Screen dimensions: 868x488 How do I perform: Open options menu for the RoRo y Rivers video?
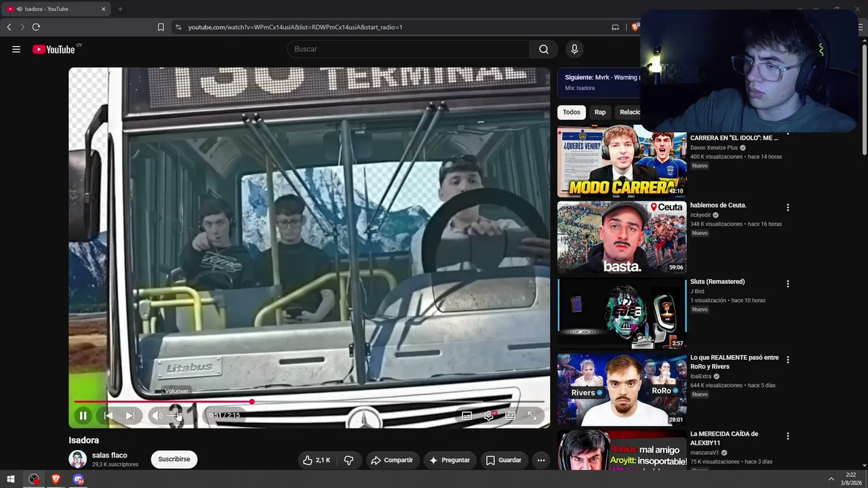coord(788,360)
